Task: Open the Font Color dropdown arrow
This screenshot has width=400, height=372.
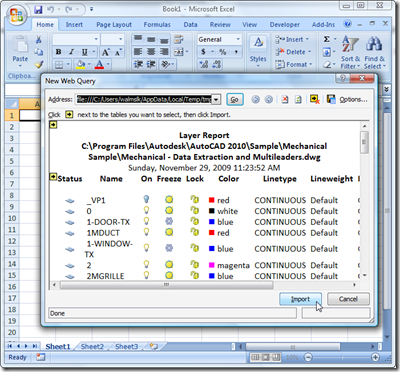Action: [x=108, y=64]
